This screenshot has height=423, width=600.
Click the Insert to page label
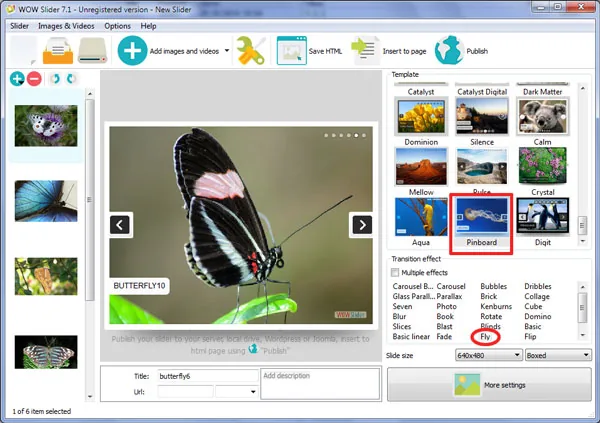point(404,51)
